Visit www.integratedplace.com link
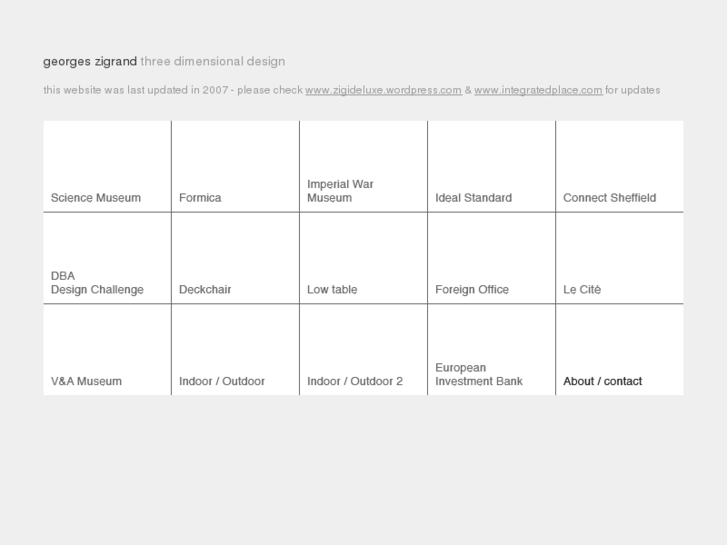This screenshot has width=727, height=545. 538,90
